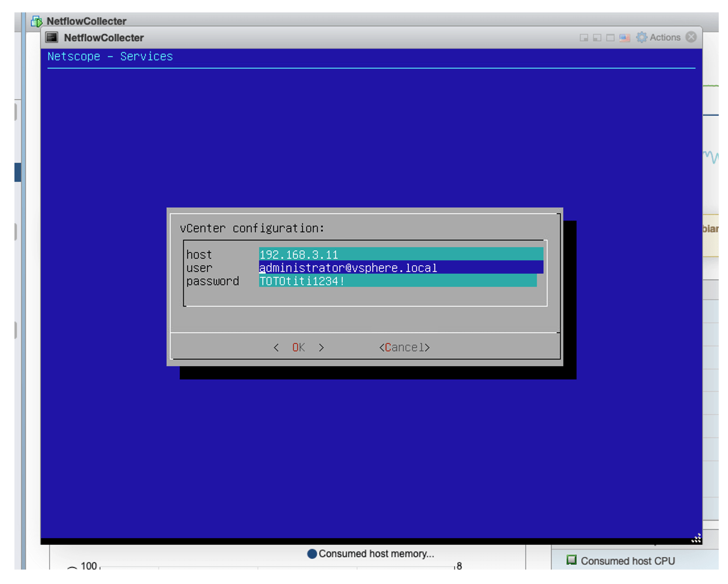
Task: Click the second console window size icon
Action: coord(597,38)
